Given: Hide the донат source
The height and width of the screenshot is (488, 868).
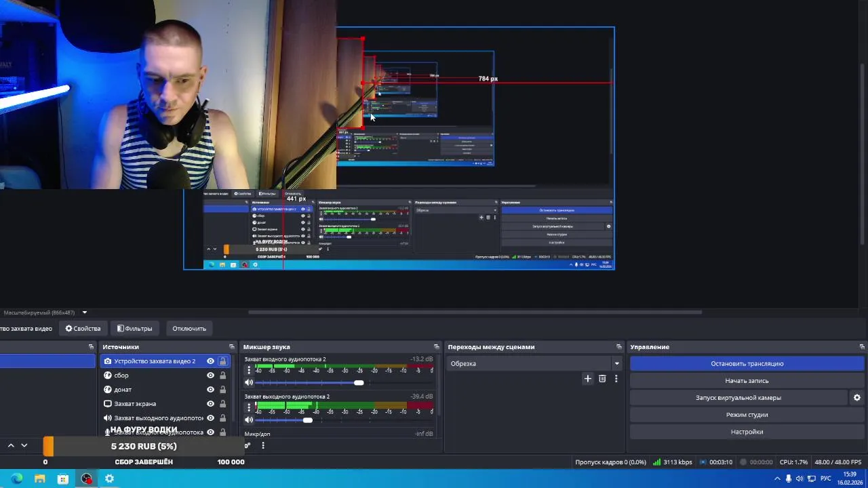Looking at the screenshot, I should click(x=210, y=390).
